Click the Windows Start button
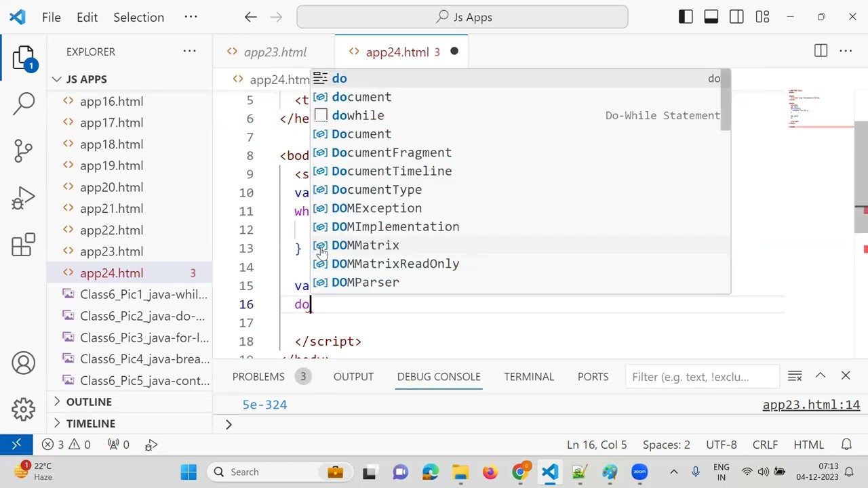The image size is (868, 488). click(x=189, y=472)
